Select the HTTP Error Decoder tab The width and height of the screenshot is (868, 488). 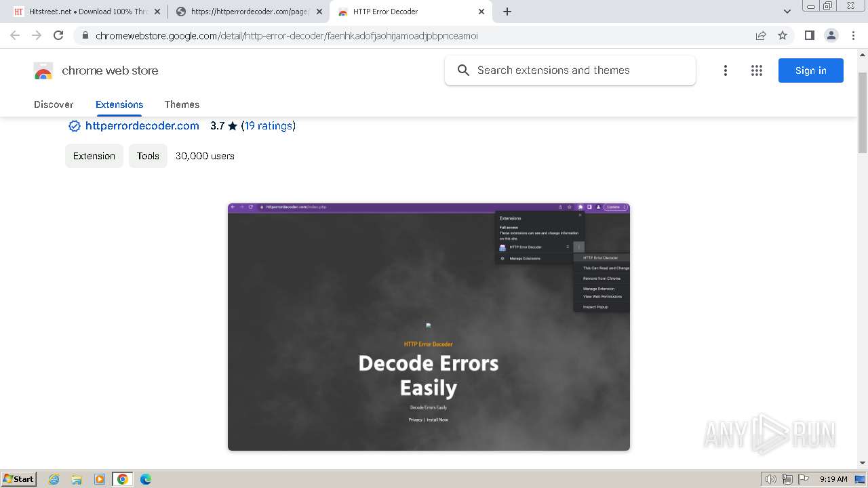click(410, 12)
